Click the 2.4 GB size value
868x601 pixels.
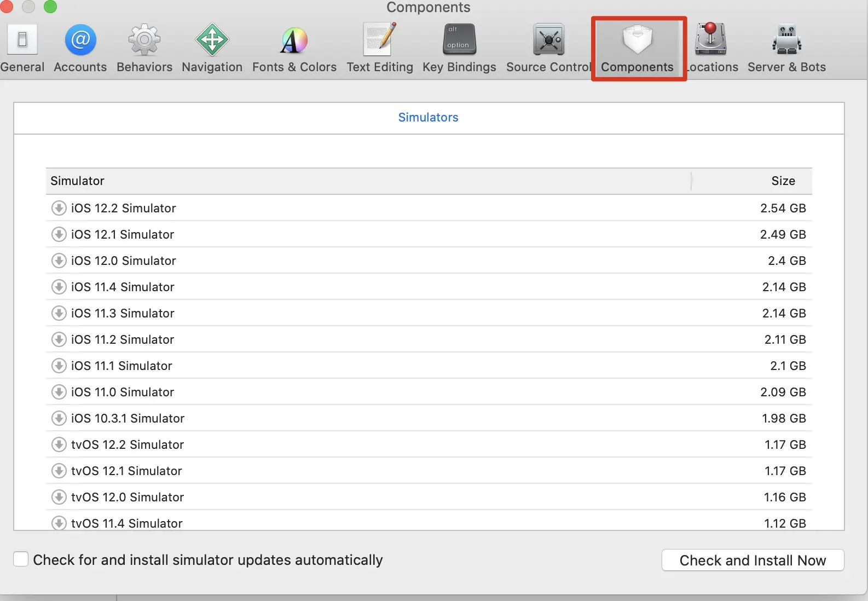tap(787, 261)
